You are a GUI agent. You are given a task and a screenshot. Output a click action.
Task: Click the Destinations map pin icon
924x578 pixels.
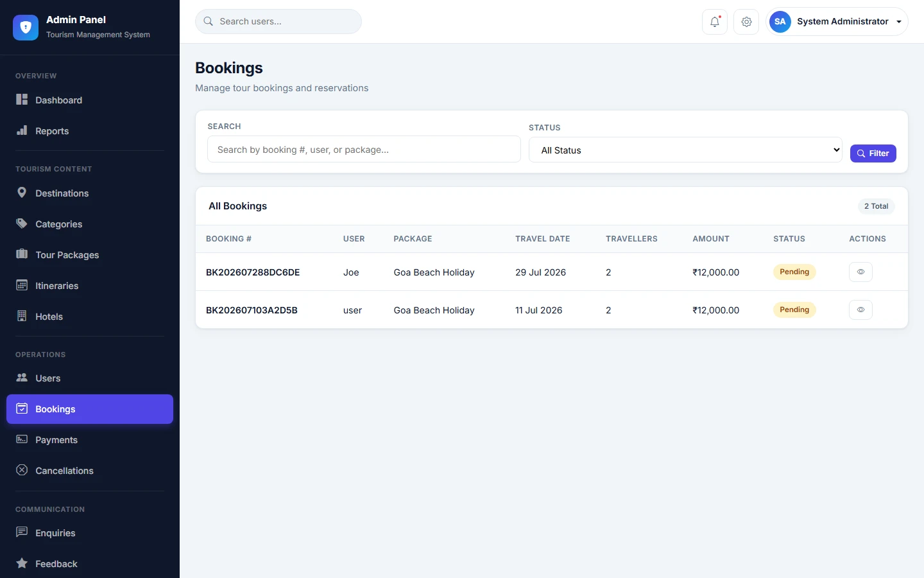[x=22, y=193]
